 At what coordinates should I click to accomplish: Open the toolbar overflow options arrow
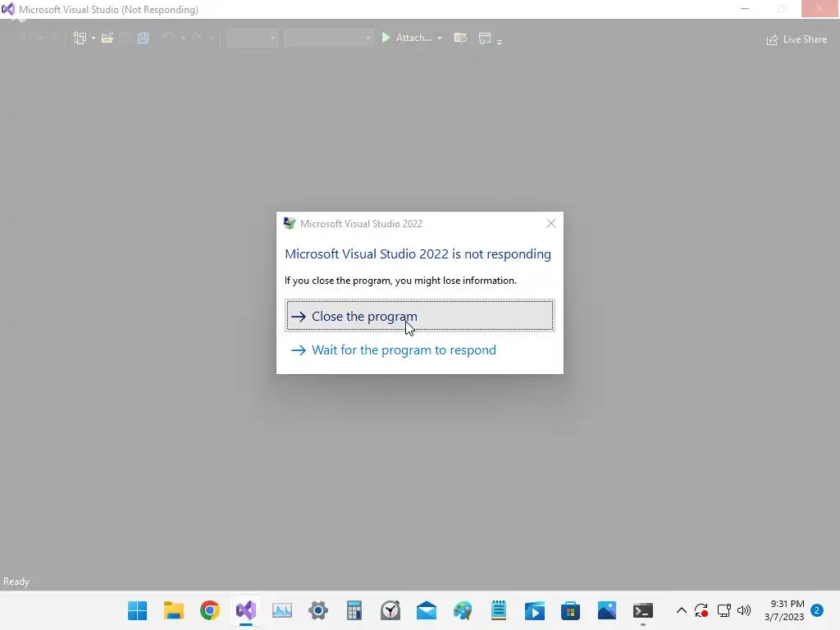click(500, 41)
